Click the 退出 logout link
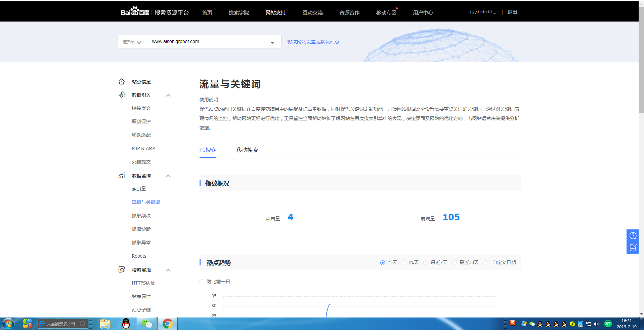This screenshot has height=330, width=644. coord(512,12)
